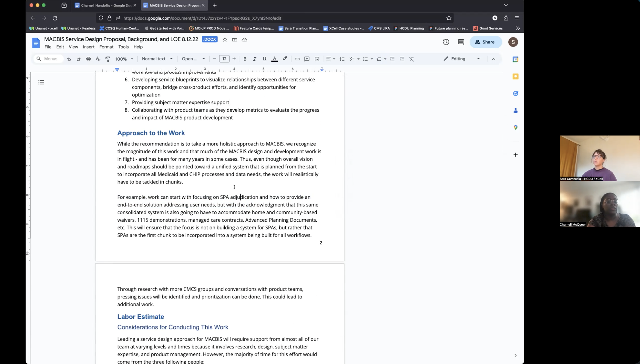
Task: Open the text color picker
Action: point(274,59)
